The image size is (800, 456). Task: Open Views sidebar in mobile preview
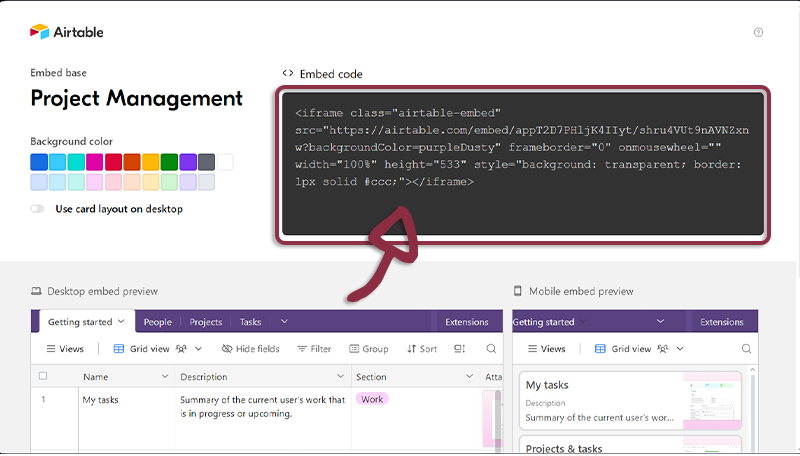(x=545, y=349)
